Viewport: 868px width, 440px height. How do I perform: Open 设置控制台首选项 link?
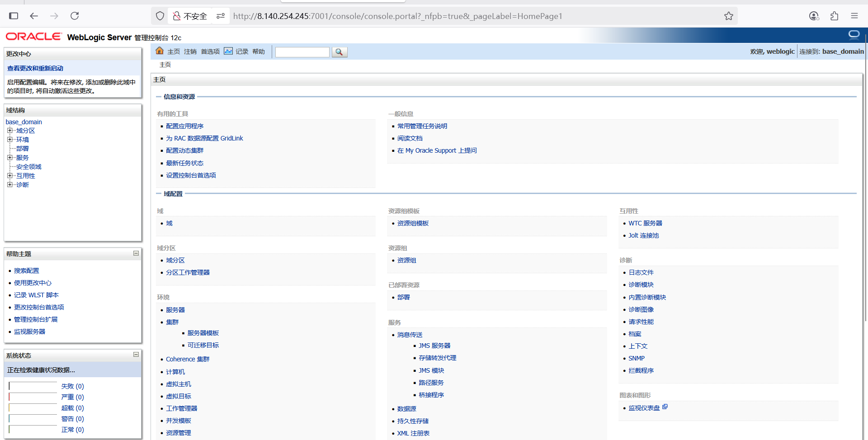191,175
